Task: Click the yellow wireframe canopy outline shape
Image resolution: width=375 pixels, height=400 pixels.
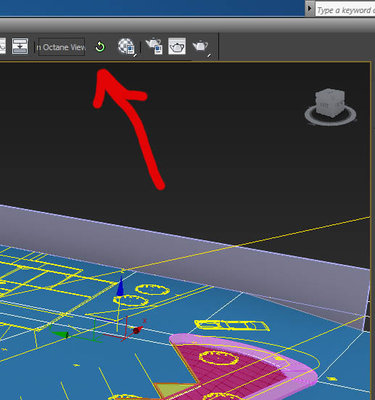Action: pyautogui.click(x=232, y=325)
